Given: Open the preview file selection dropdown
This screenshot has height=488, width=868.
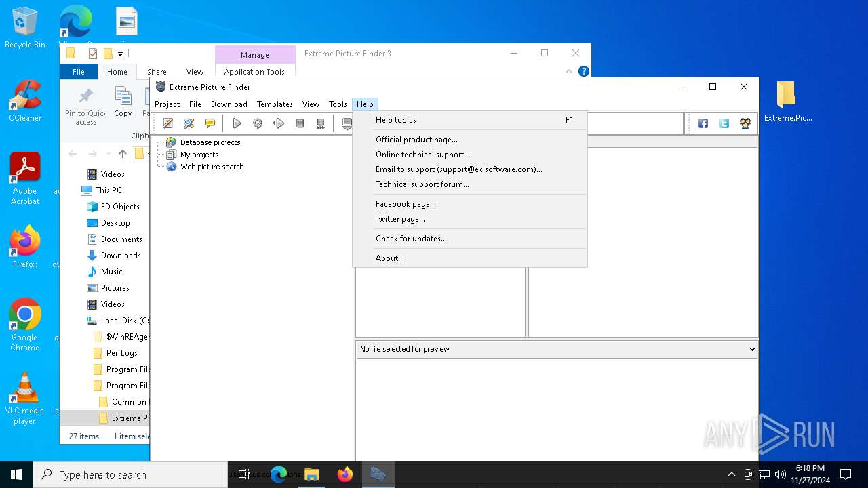Looking at the screenshot, I should 751,349.
